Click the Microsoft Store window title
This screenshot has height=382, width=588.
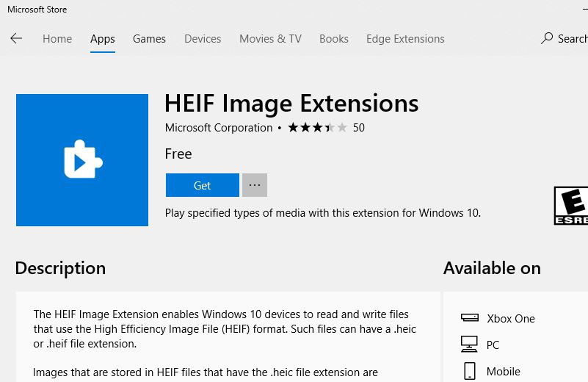coord(37,10)
